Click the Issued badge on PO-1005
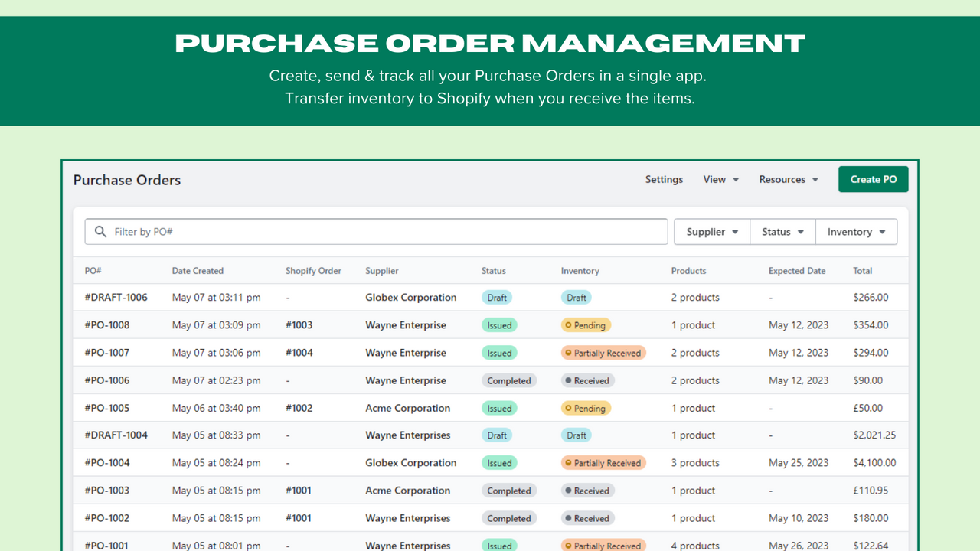This screenshot has height=551, width=980. coord(499,408)
